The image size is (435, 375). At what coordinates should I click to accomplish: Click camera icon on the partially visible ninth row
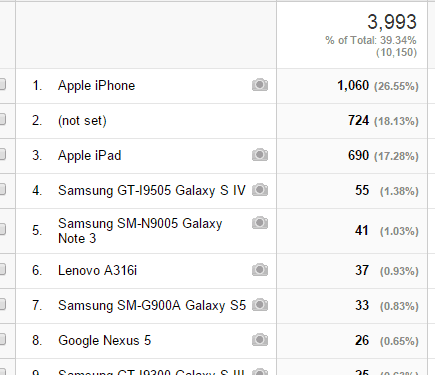tap(260, 371)
